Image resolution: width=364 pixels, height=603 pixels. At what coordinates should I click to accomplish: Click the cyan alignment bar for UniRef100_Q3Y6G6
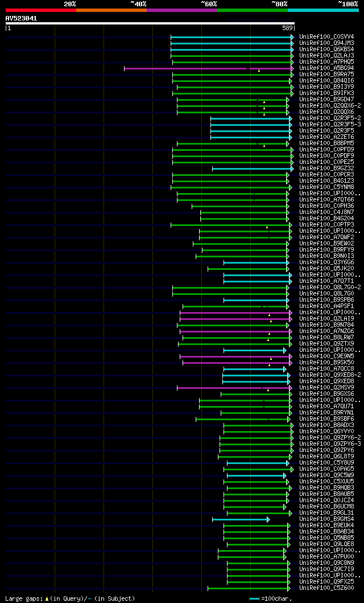(256, 262)
